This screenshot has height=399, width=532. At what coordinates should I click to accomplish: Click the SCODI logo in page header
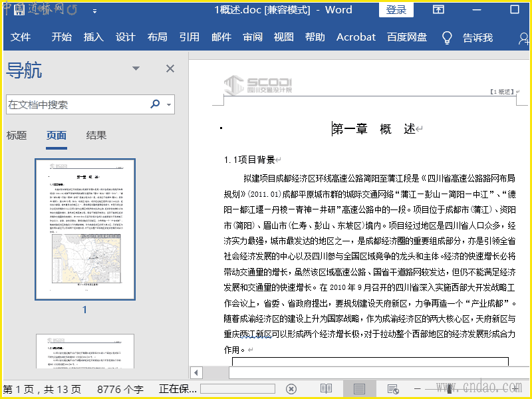[x=257, y=84]
